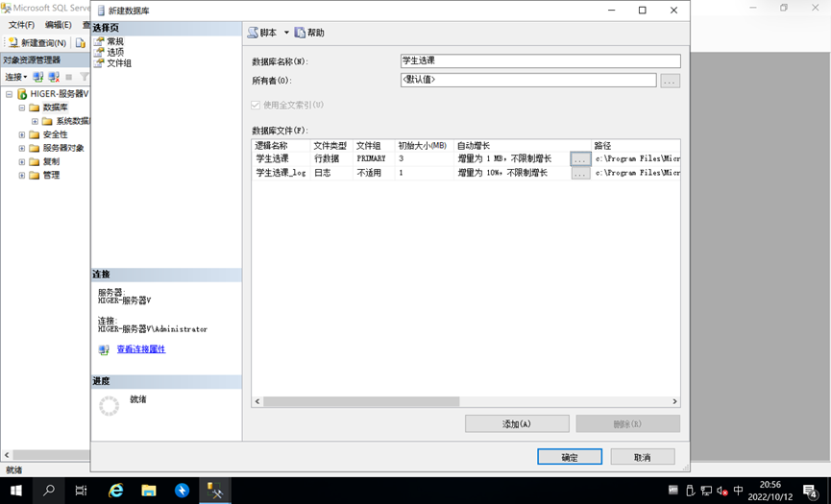Open the owner browse button
Image resolution: width=831 pixels, height=504 pixels.
point(670,81)
